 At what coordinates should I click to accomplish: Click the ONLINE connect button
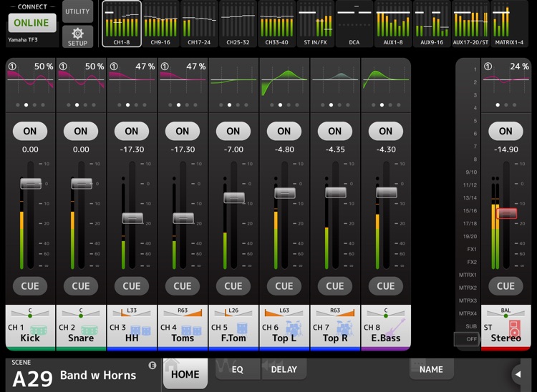32,23
